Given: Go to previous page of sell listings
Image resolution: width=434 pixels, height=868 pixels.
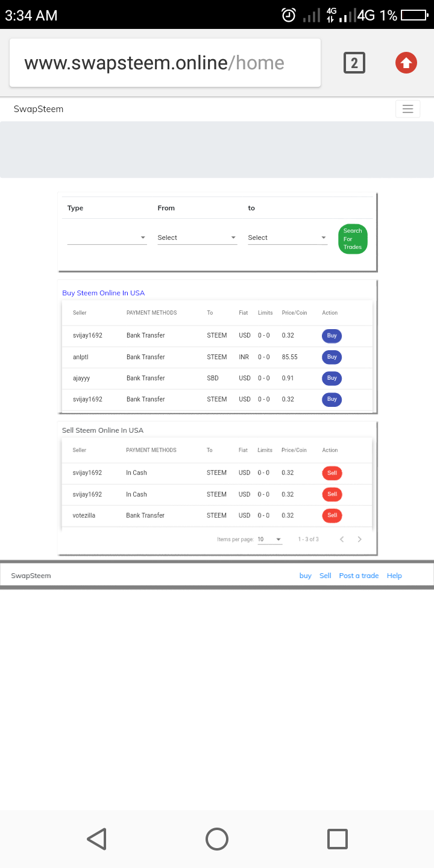Looking at the screenshot, I should 342,539.
